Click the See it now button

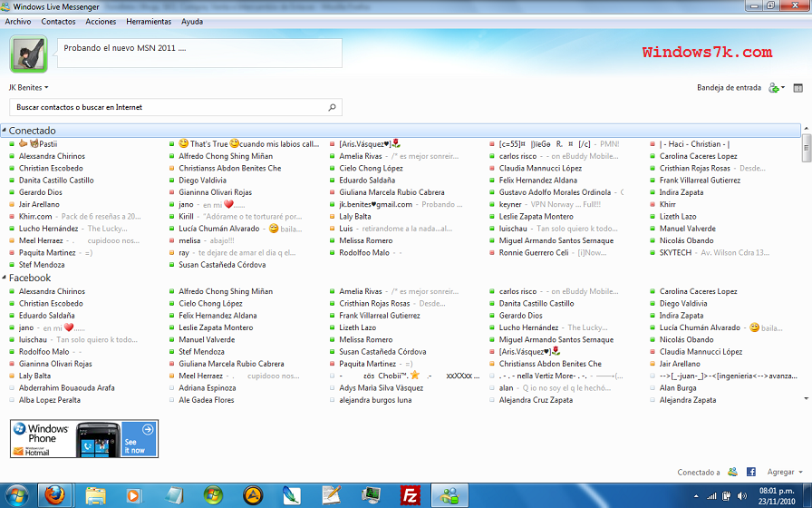pos(139,439)
